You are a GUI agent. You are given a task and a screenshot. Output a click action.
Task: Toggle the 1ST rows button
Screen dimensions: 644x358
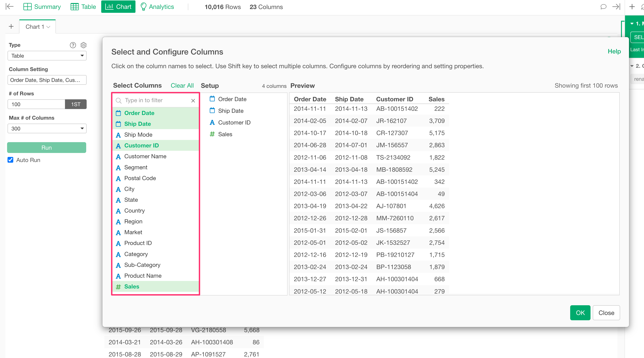click(76, 104)
